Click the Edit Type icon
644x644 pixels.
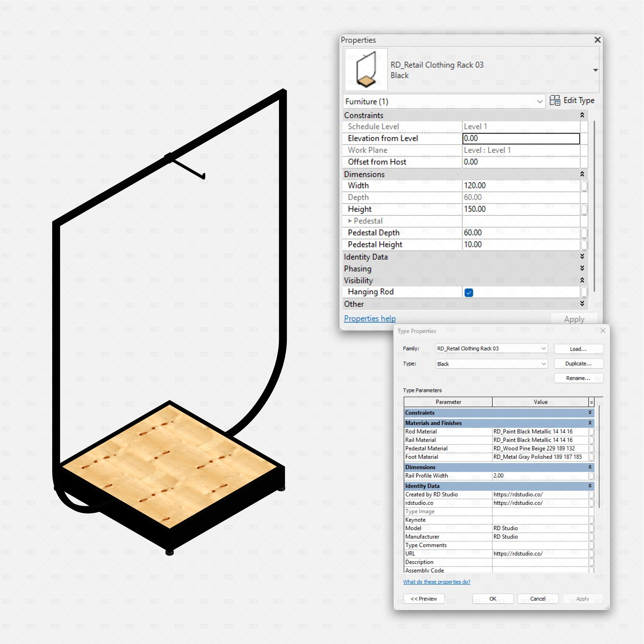tap(555, 100)
